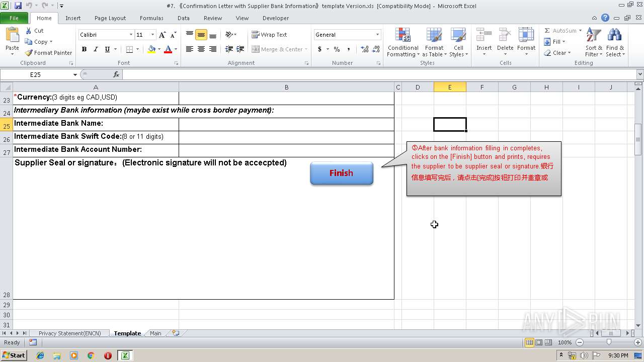This screenshot has width=644, height=362.
Task: Click the Finish button
Action: pos(342,173)
